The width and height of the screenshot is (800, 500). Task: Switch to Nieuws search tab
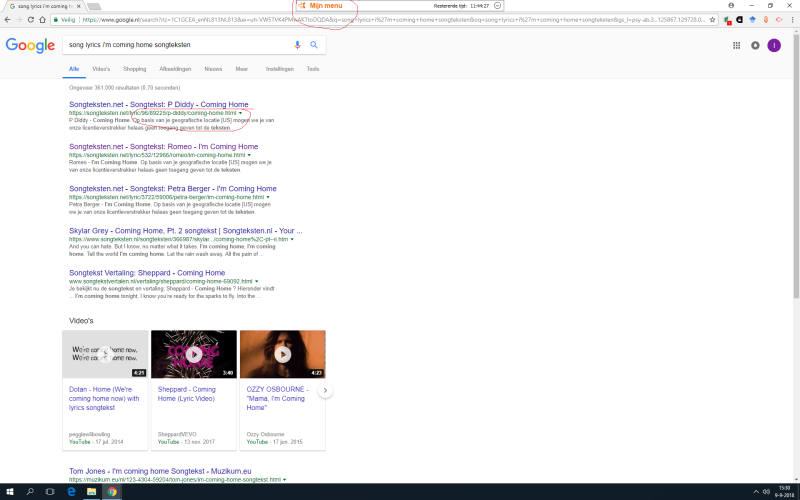pos(213,69)
